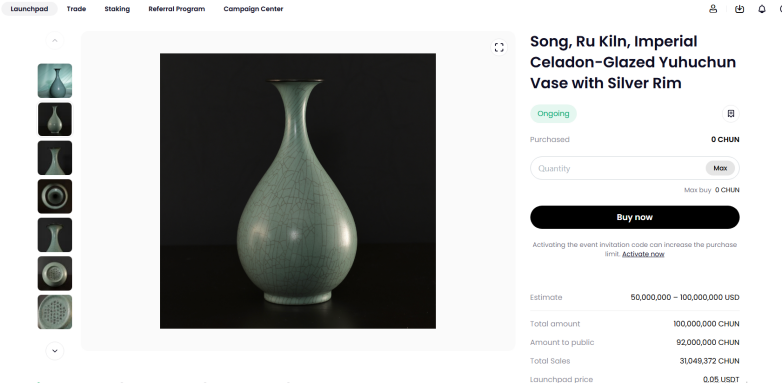Viewport: 782px width, 383px height.
Task: Go to the Staking page
Action: pyautogui.click(x=117, y=9)
